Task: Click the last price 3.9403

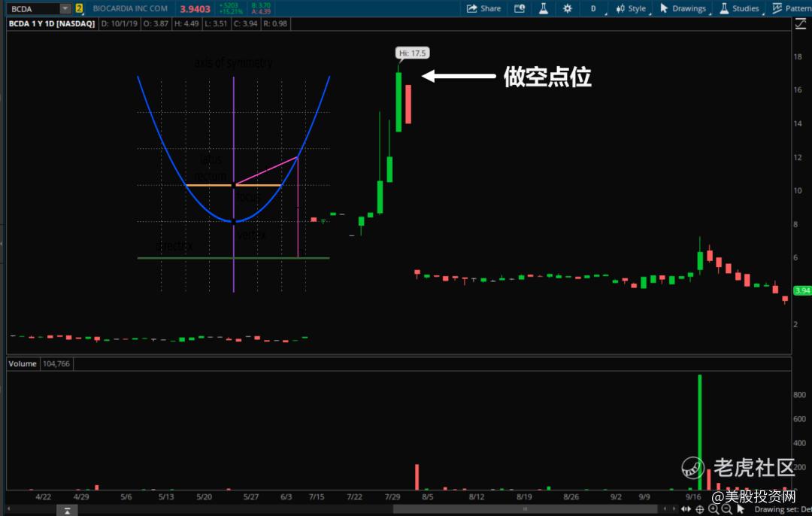Action: [195, 9]
